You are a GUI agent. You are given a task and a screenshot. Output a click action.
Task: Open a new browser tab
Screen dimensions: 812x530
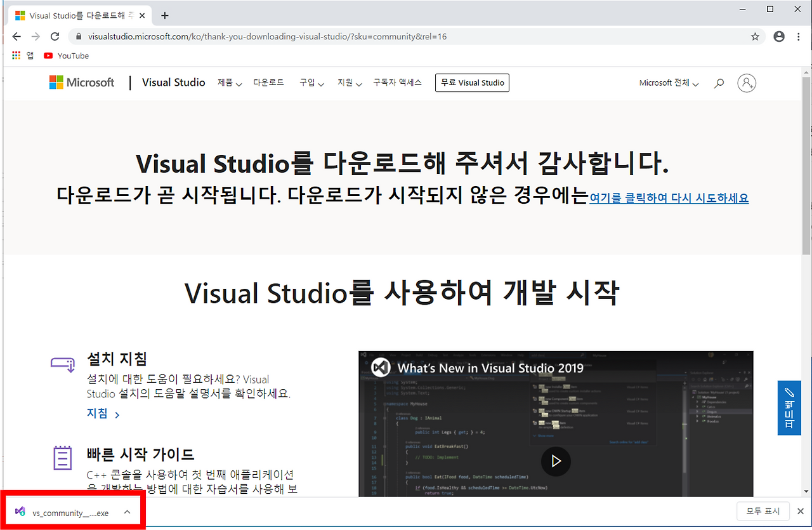[165, 15]
